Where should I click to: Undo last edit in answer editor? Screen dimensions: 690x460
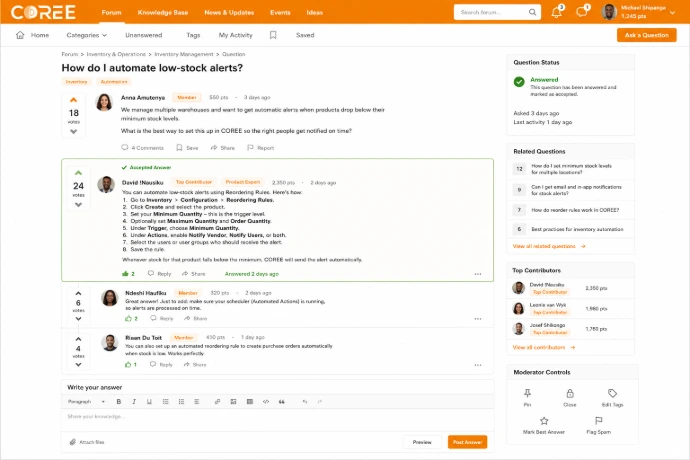[x=305, y=401]
